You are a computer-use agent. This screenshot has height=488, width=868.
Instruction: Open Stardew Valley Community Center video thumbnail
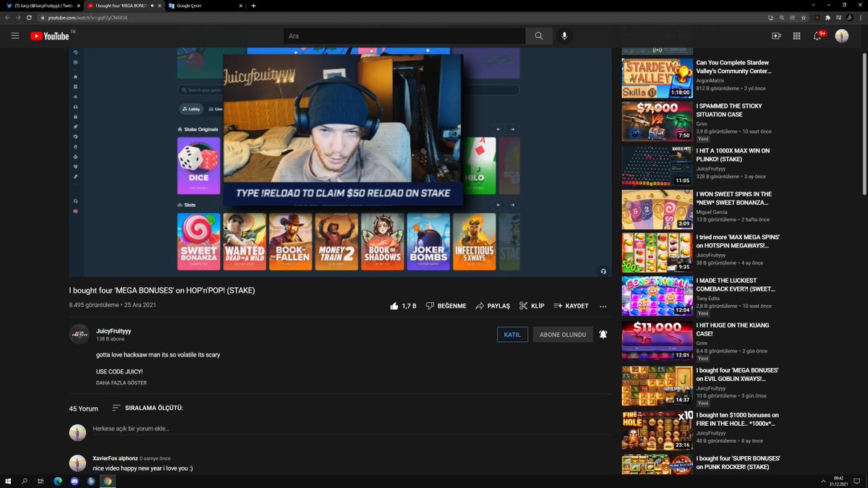click(x=658, y=78)
